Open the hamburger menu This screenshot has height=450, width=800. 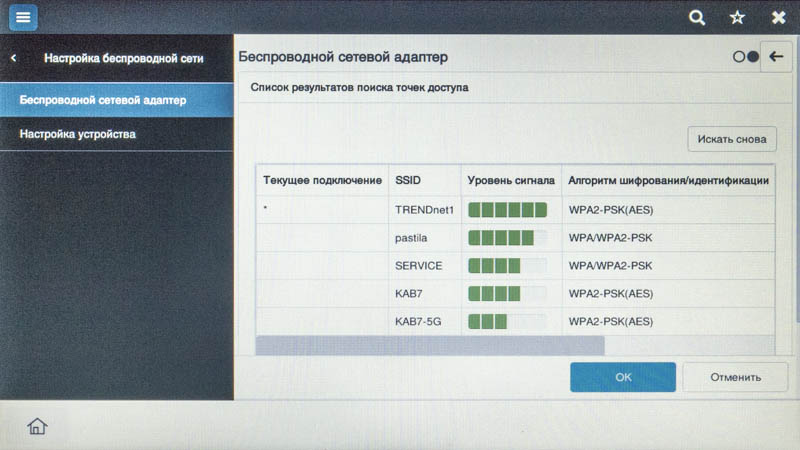[23, 17]
